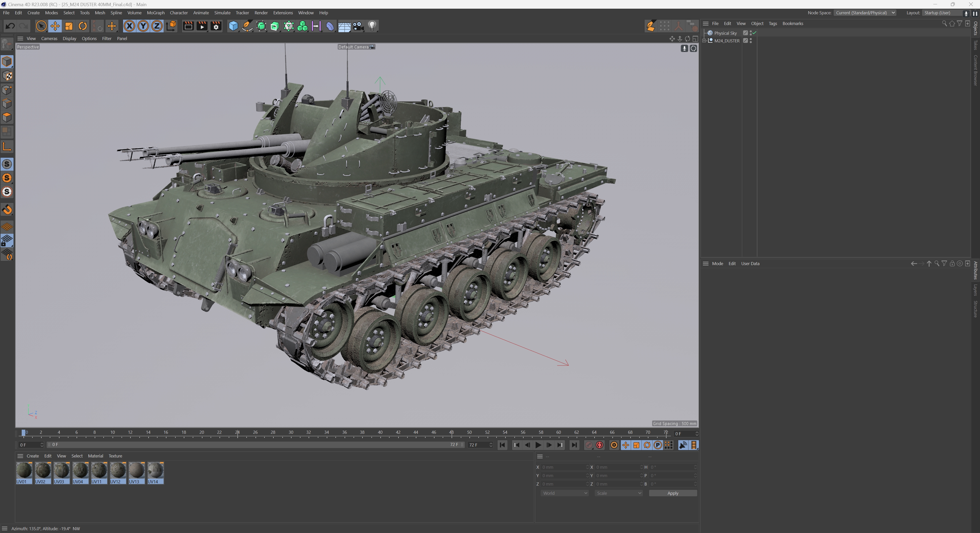Viewport: 980px width, 533px height.
Task: Select the Move tool in the toolbar
Action: point(55,26)
